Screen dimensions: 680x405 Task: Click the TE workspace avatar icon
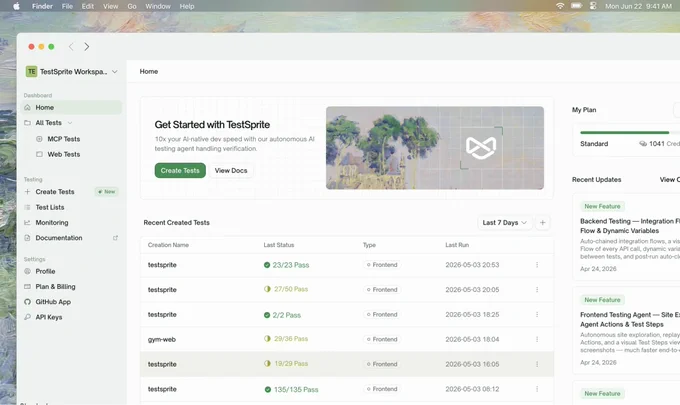click(x=31, y=72)
